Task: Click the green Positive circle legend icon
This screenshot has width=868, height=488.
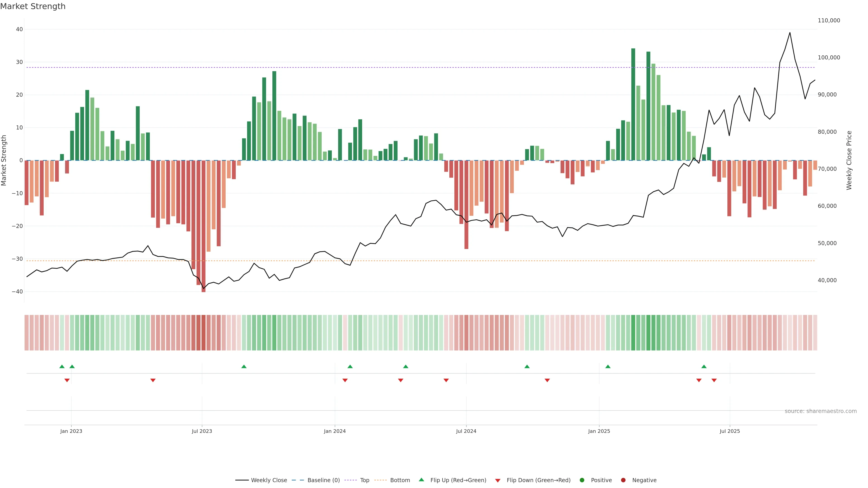Action: pyautogui.click(x=582, y=480)
